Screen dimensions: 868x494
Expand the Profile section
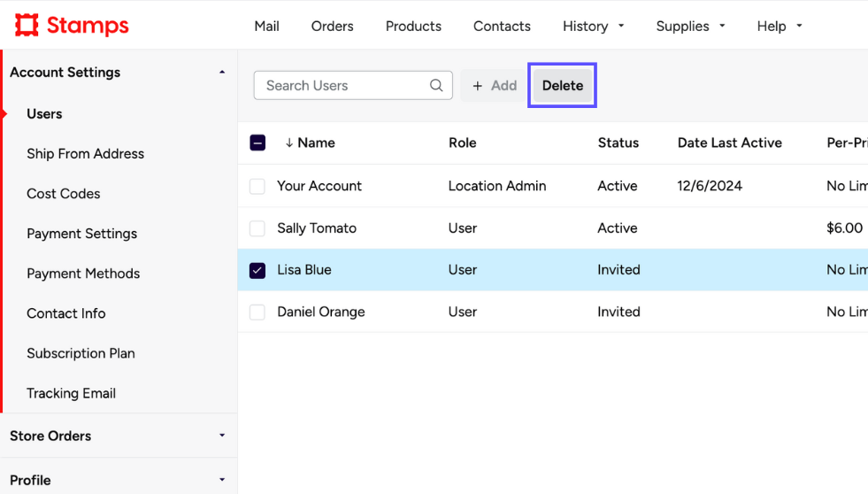[x=222, y=480]
